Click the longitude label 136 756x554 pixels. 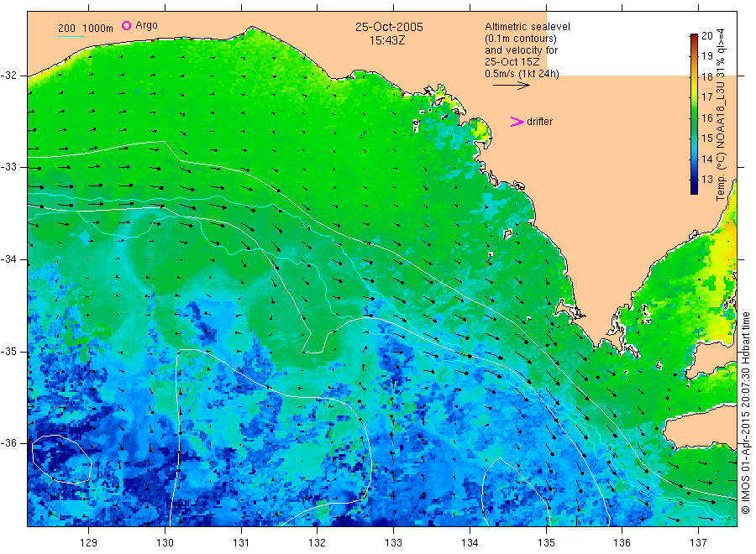[x=622, y=543]
